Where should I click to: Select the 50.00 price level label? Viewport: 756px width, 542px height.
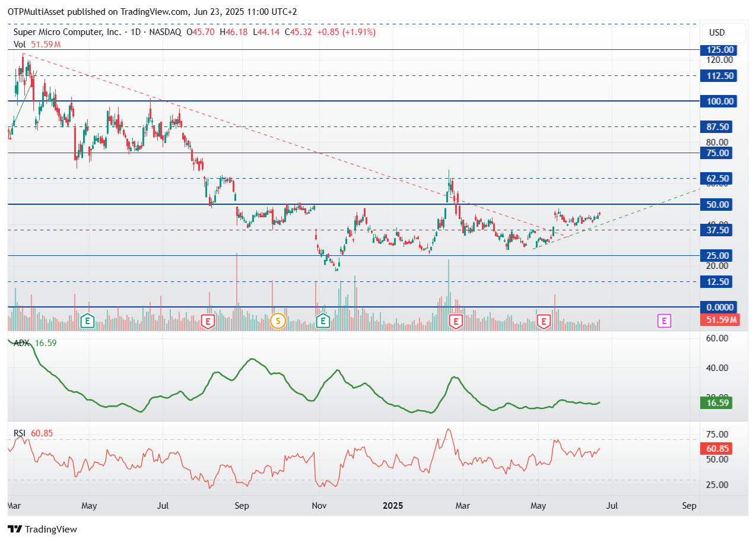point(717,205)
